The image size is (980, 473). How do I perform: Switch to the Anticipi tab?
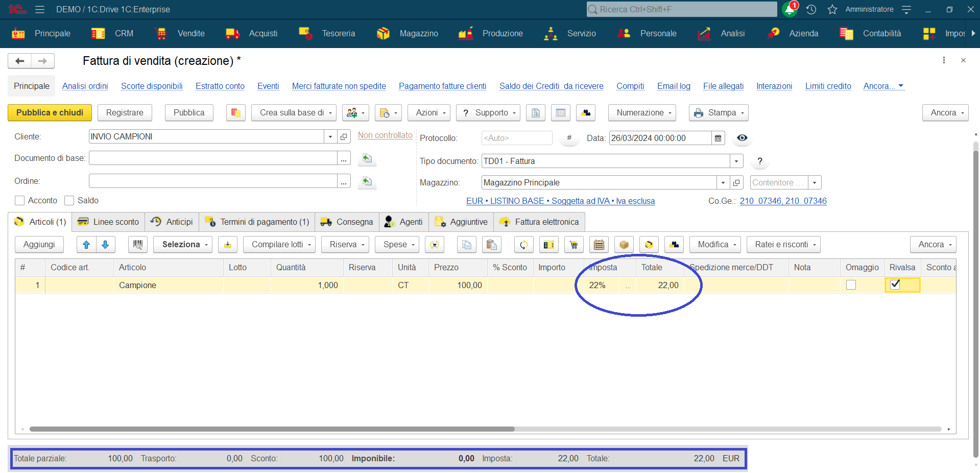pyautogui.click(x=172, y=222)
